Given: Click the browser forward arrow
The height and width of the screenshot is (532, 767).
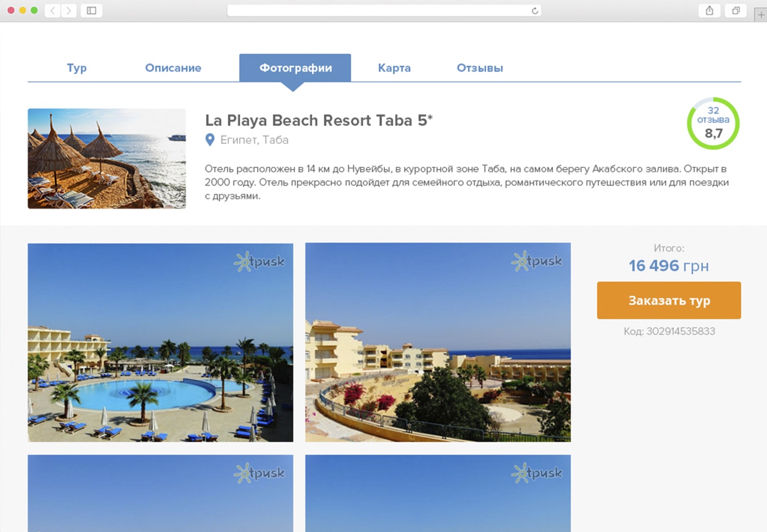Looking at the screenshot, I should (x=69, y=10).
